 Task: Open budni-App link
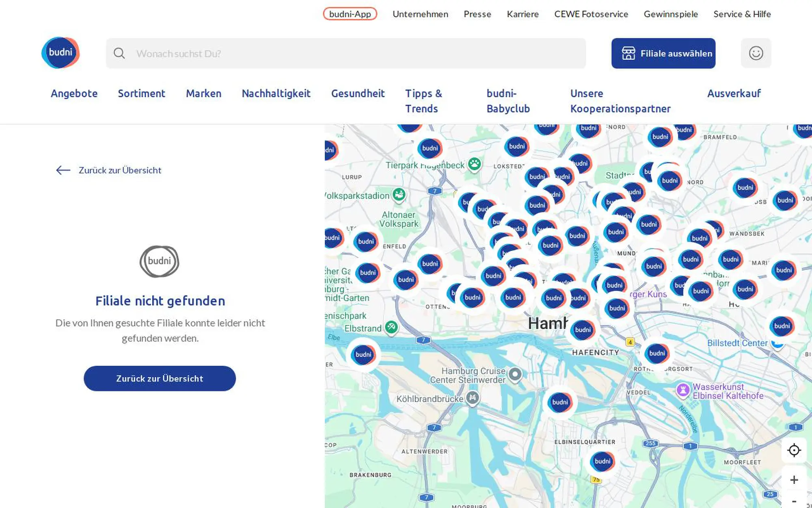click(350, 14)
